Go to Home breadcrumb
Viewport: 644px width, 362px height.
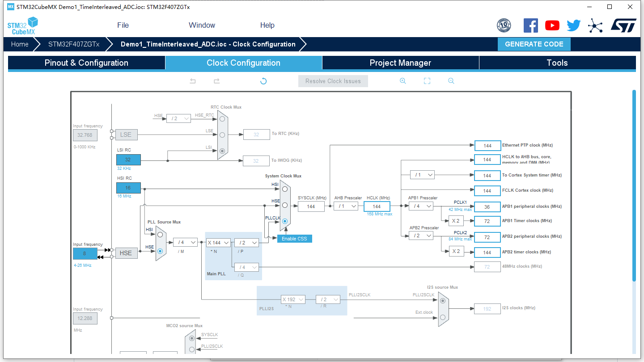point(20,44)
